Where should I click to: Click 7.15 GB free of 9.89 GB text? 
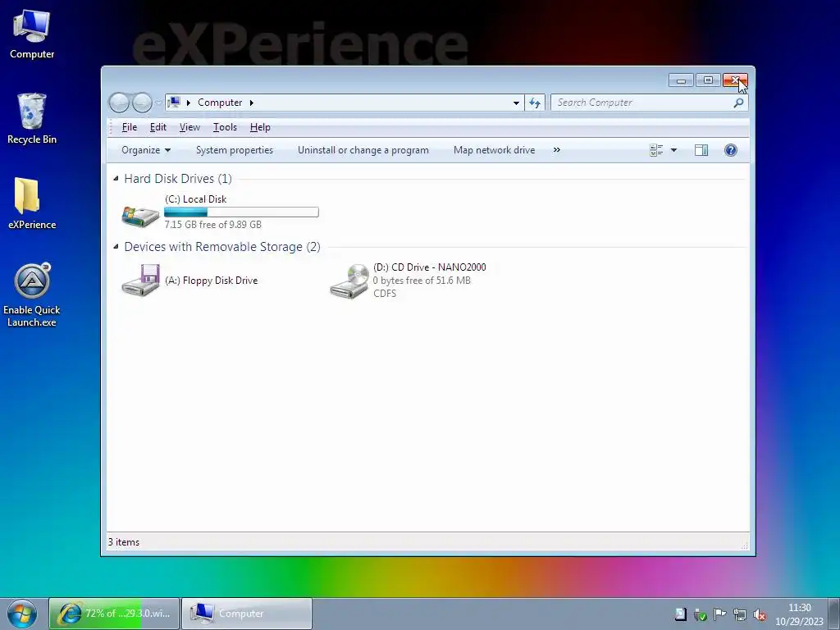point(212,225)
